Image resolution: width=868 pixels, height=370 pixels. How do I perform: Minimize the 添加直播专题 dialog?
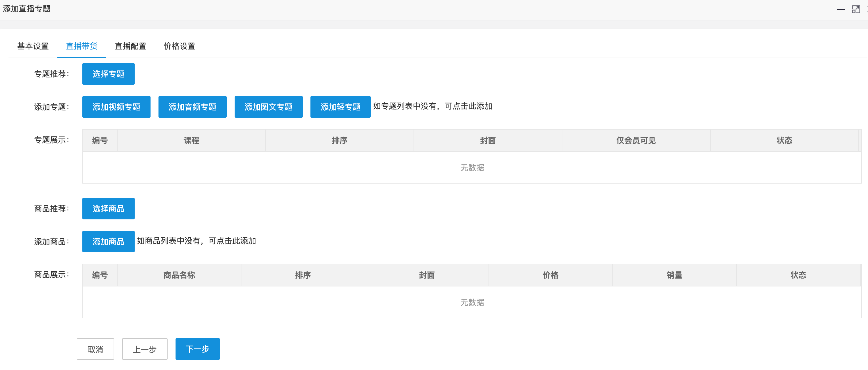pos(841,9)
